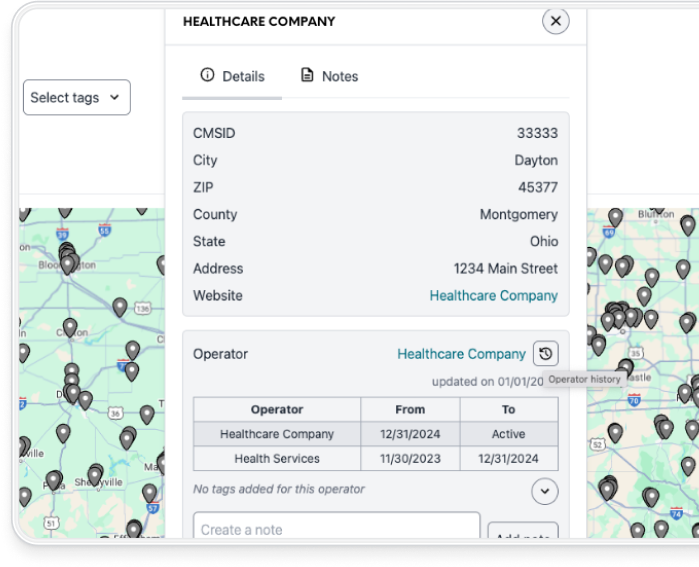This screenshot has height=567, width=699.
Task: Open the Healthcare Company website link
Action: pyautogui.click(x=493, y=295)
